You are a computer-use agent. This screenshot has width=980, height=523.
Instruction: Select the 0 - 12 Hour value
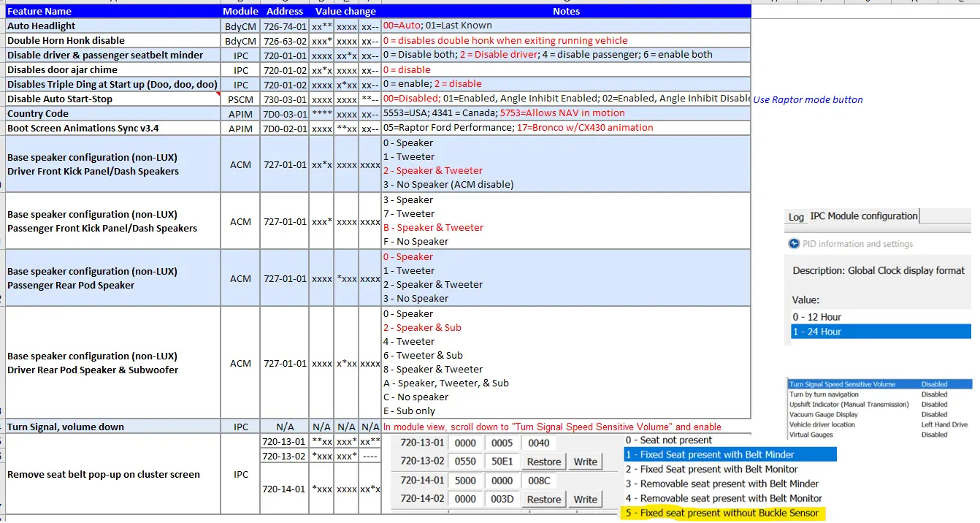pyautogui.click(x=817, y=317)
